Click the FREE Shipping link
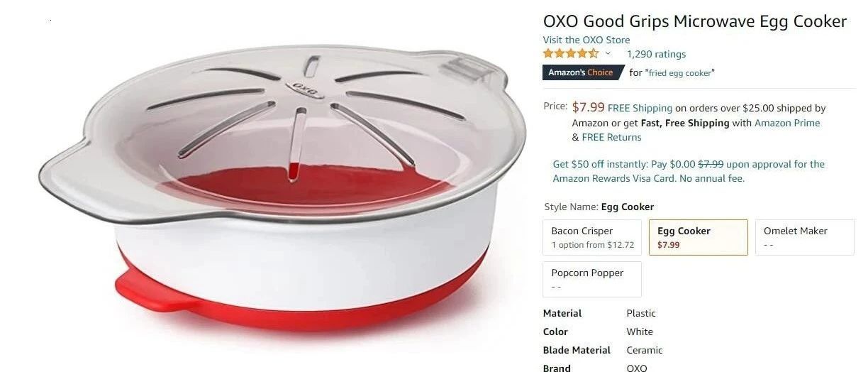 coord(640,108)
